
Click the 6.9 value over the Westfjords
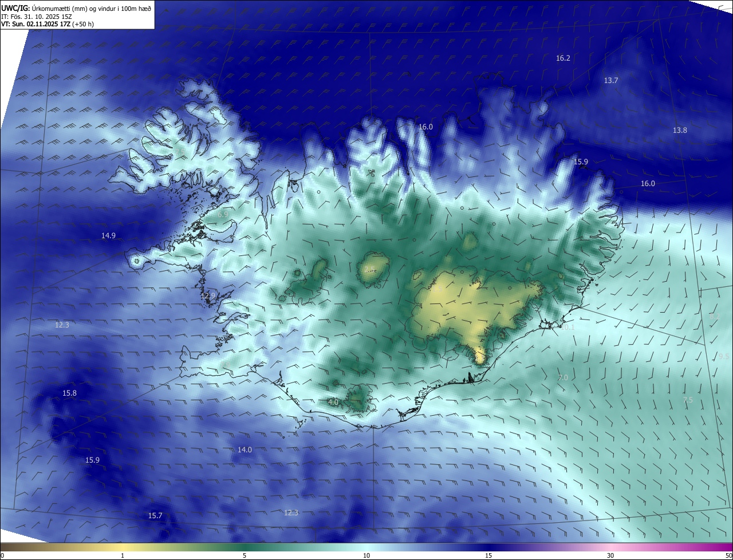[x=223, y=214]
